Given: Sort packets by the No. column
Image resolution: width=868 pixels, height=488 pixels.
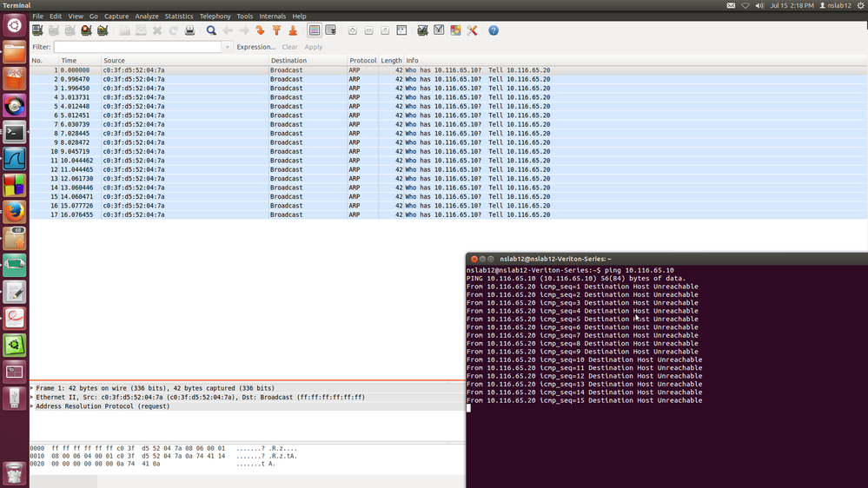Looking at the screenshot, I should click(44, 60).
